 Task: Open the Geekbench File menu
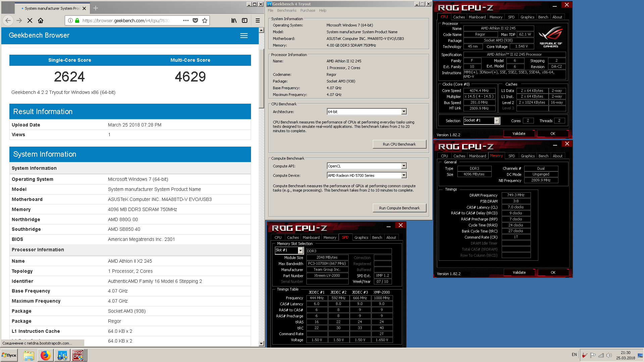tap(270, 11)
